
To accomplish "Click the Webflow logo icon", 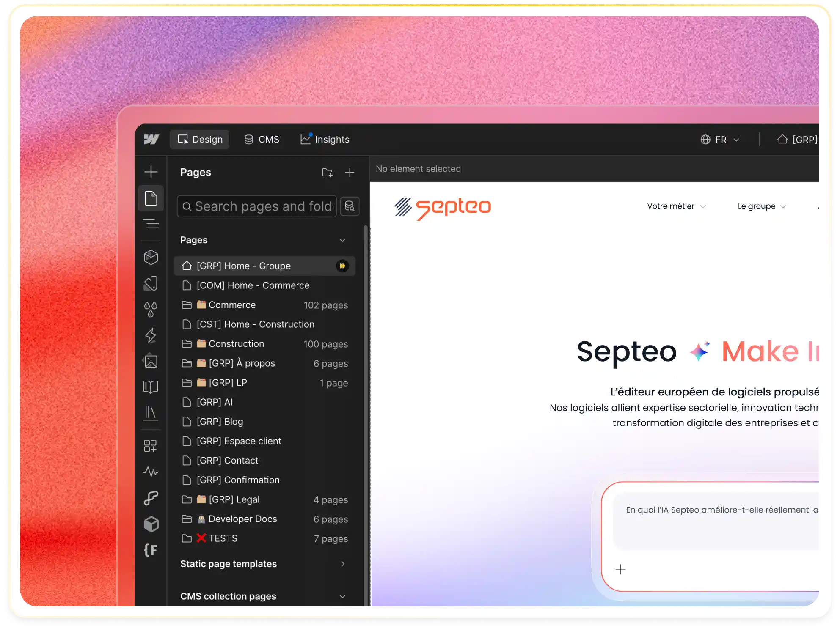I will pos(151,140).
